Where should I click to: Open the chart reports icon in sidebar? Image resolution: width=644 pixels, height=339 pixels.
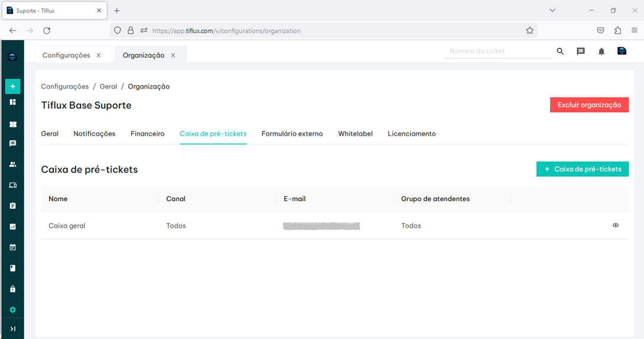12,227
